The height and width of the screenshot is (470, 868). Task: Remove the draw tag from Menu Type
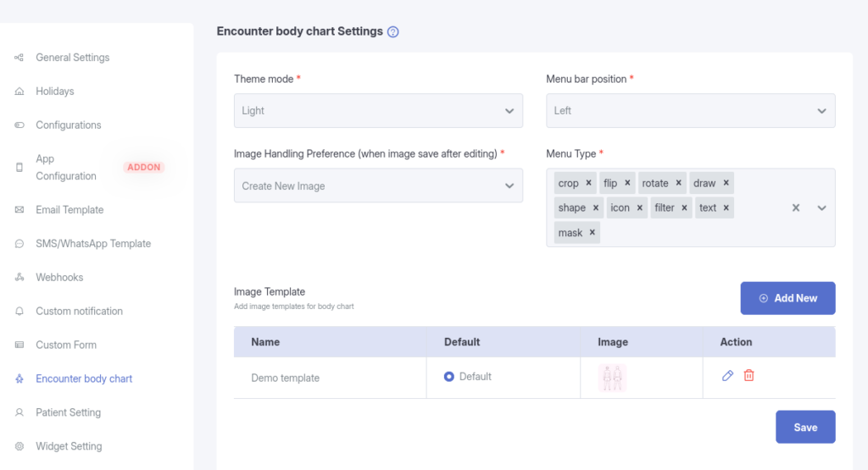[x=726, y=183]
